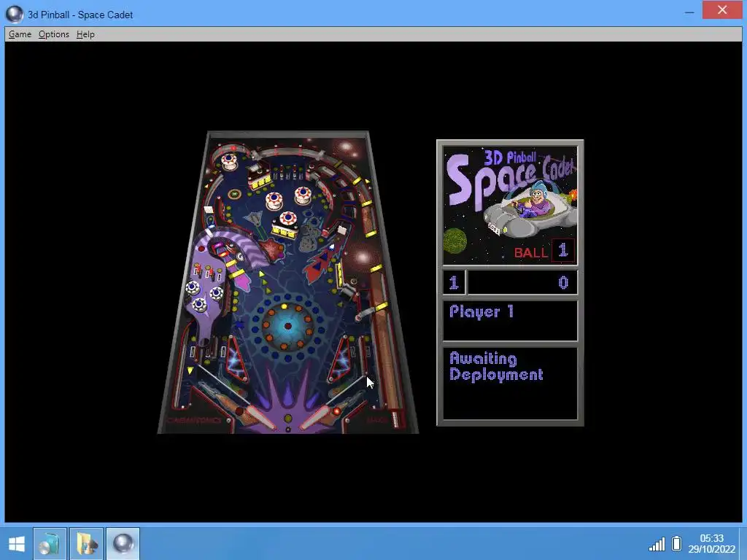
Task: Click the yellow fuel target bank below bumpers
Action: coord(285,231)
